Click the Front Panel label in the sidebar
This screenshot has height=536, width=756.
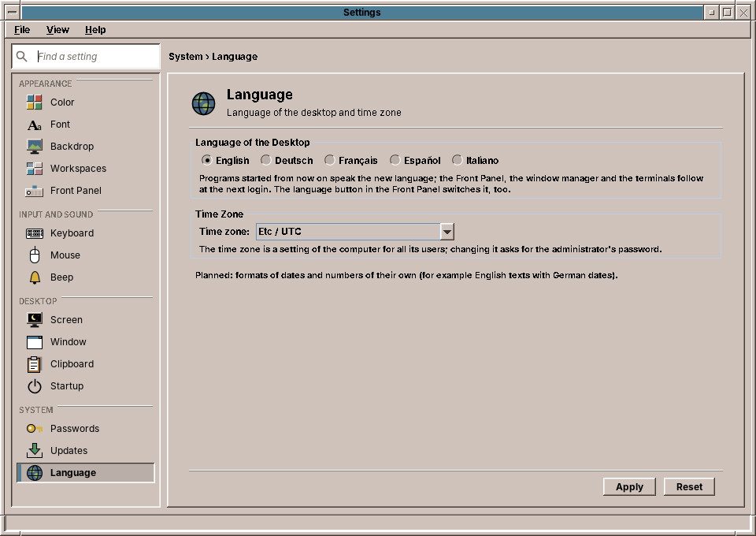pyautogui.click(x=76, y=191)
